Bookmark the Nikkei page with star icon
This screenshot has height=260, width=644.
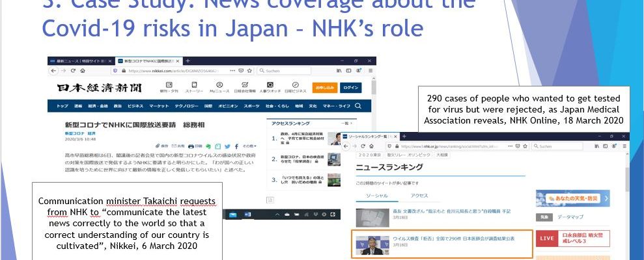coord(249,71)
